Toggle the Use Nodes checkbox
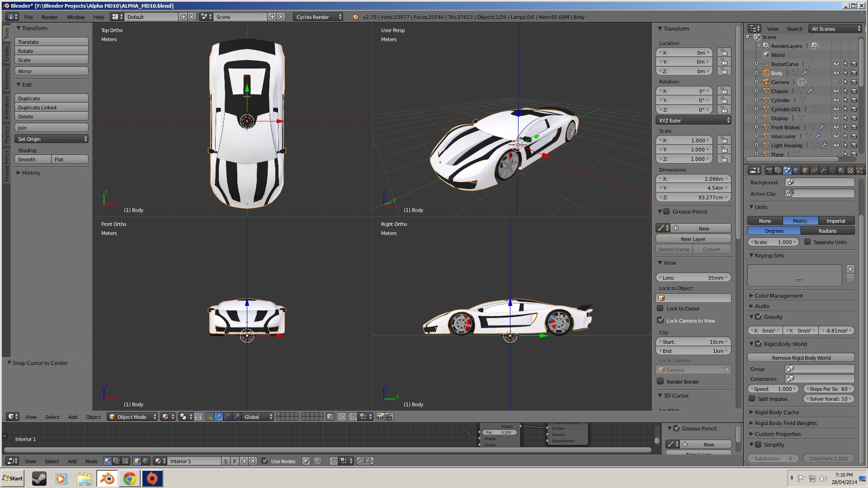The image size is (868, 488). (x=265, y=461)
